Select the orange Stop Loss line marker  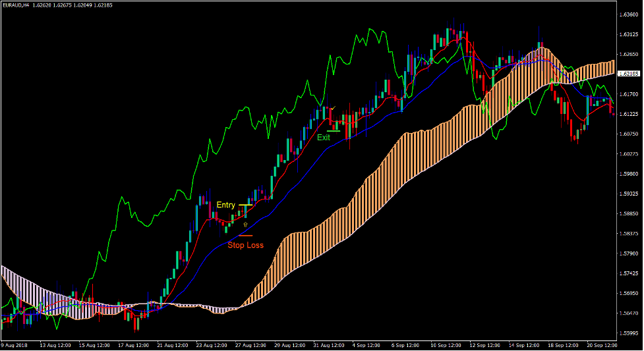click(x=245, y=235)
